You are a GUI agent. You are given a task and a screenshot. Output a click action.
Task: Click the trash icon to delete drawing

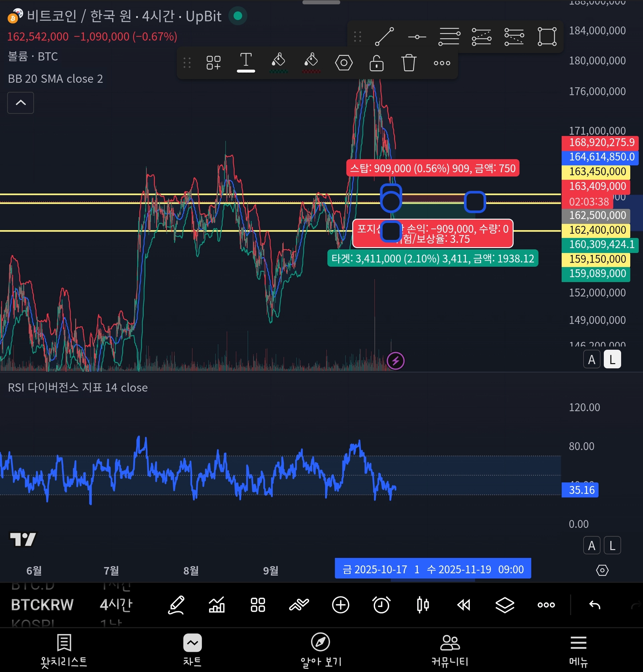coord(409,63)
